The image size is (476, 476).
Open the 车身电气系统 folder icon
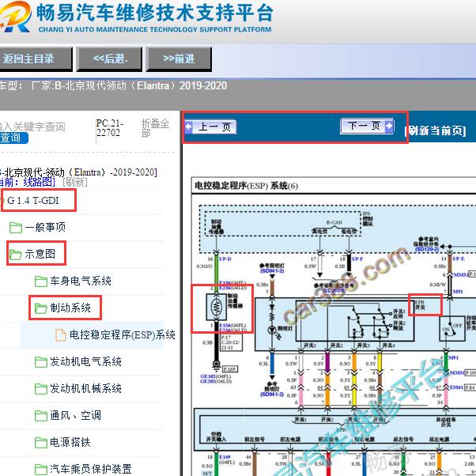tap(40, 281)
